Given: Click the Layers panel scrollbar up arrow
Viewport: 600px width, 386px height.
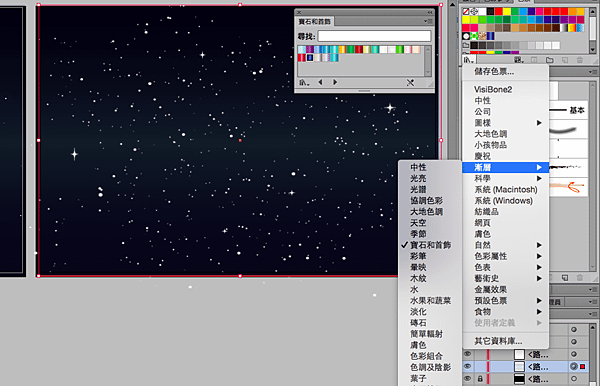Looking at the screenshot, I should coord(593,327).
